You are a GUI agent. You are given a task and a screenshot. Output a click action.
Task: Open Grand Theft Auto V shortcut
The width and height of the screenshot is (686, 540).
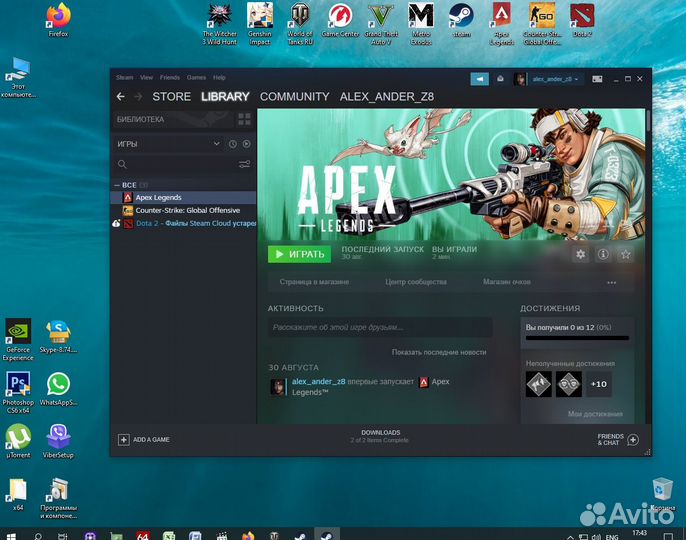pos(381,24)
